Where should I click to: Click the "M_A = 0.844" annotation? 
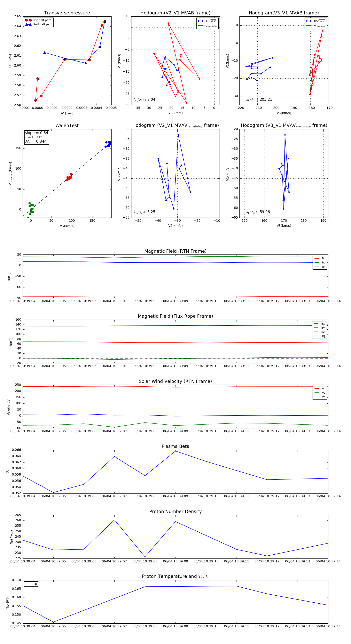[x=36, y=141]
